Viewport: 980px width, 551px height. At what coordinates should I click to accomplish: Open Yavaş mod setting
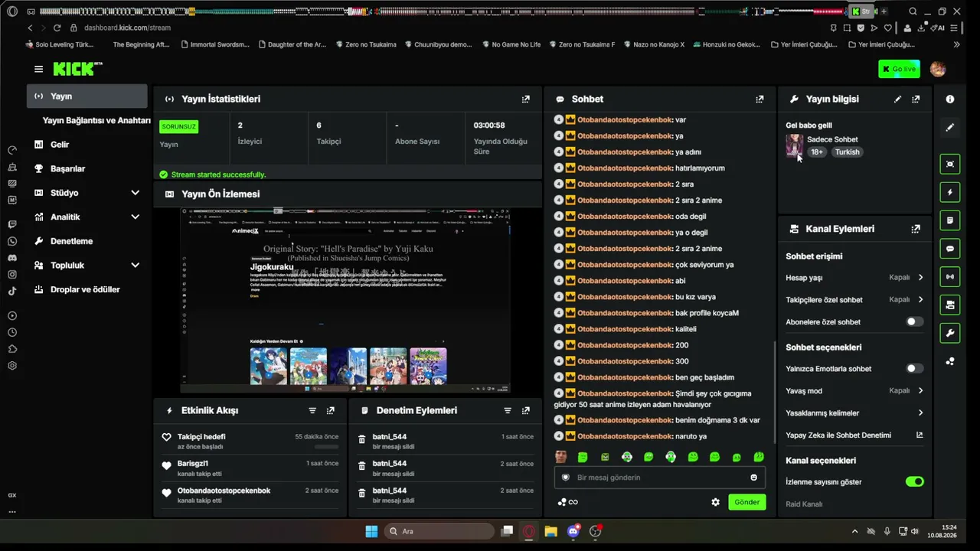pyautogui.click(x=854, y=391)
